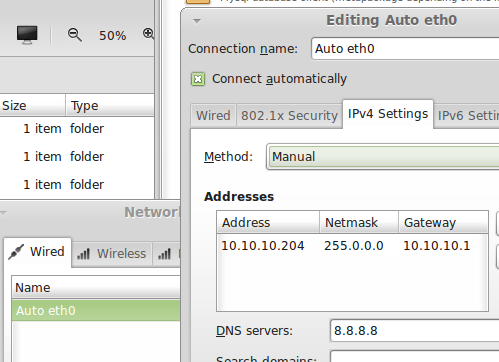This screenshot has height=362, width=499.
Task: Open window menu arrow of Network Connections
Action: click(3, 213)
